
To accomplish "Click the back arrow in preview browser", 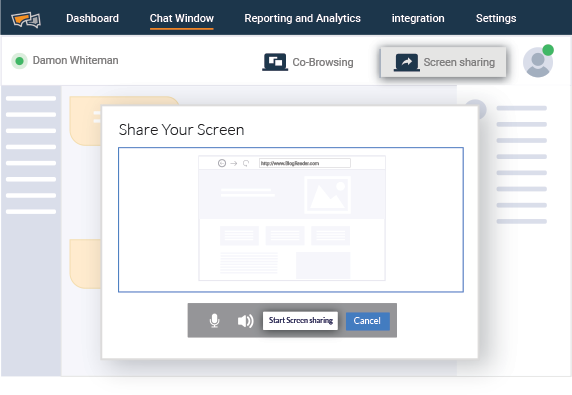I will (x=222, y=163).
